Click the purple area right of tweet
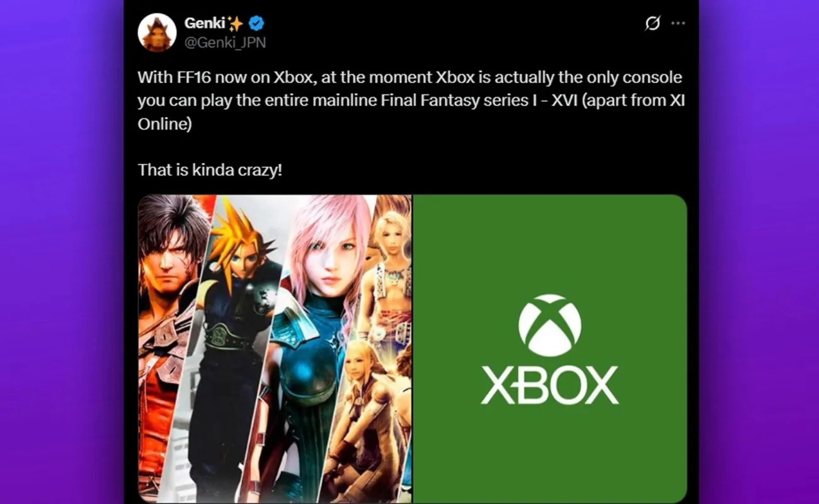The image size is (819, 504). [759, 252]
